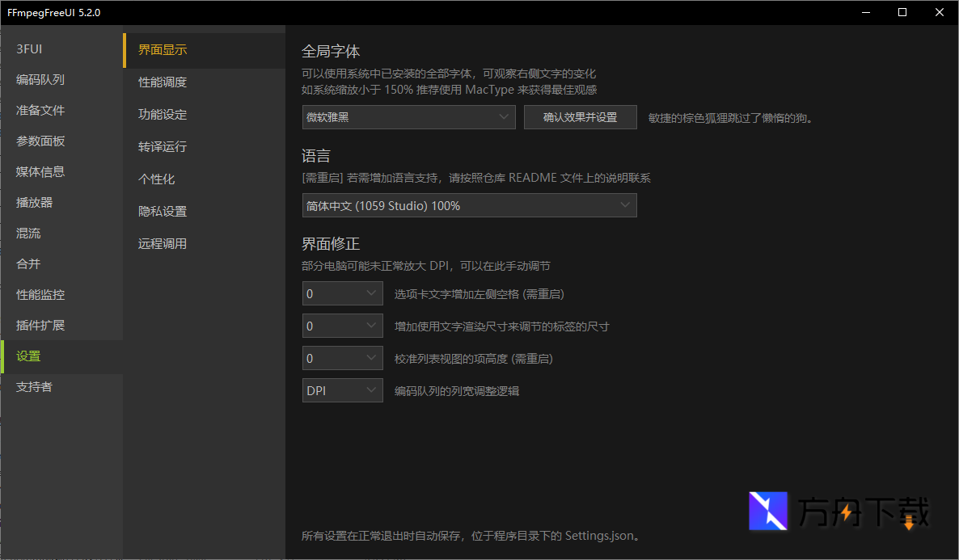This screenshot has height=560, width=959.
Task: Open the 转译运行 settings tab
Action: [x=162, y=146]
